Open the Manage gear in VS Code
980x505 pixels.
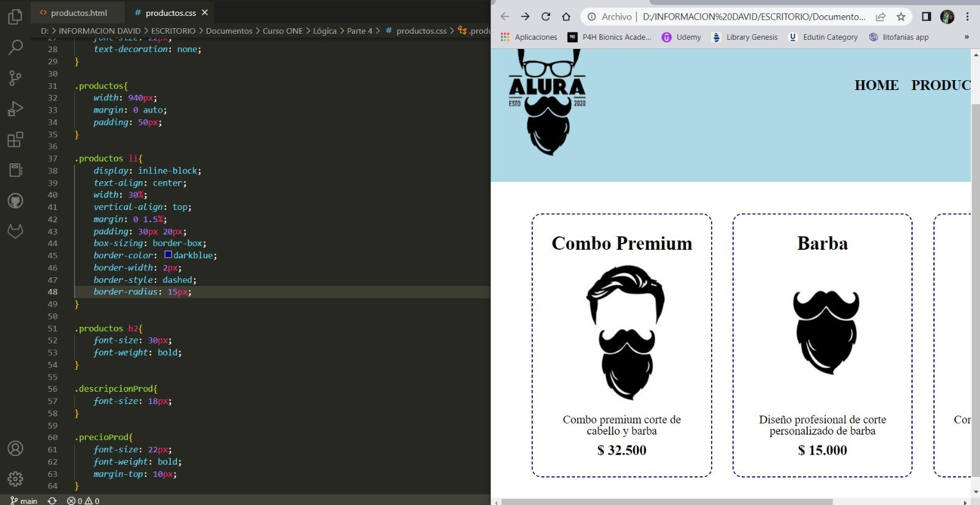click(x=15, y=479)
